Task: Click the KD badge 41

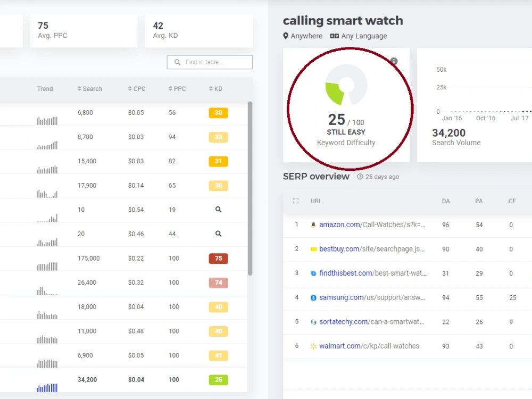Action: tap(219, 355)
